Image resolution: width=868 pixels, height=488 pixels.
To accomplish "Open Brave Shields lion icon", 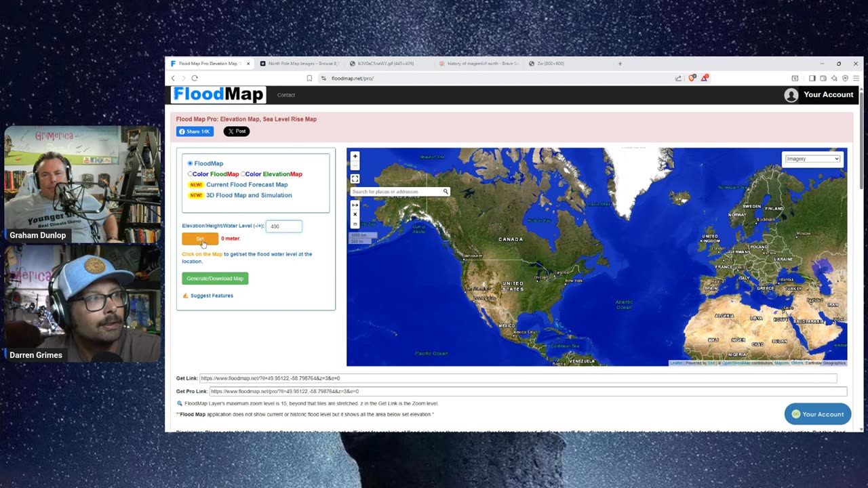I will pyautogui.click(x=692, y=78).
